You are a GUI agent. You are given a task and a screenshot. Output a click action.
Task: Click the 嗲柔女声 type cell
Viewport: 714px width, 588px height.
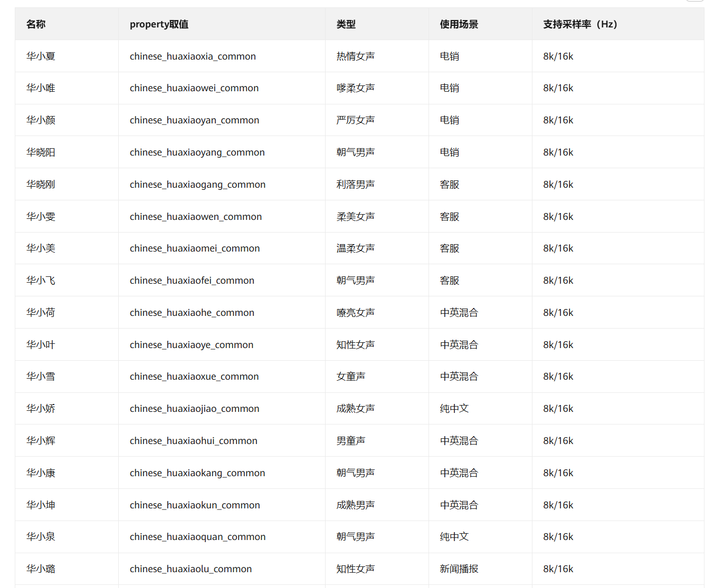[x=356, y=88]
